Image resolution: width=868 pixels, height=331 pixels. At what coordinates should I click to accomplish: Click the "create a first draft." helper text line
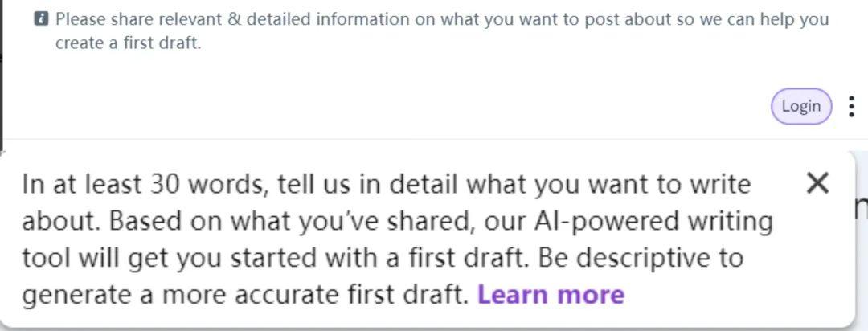(128, 43)
